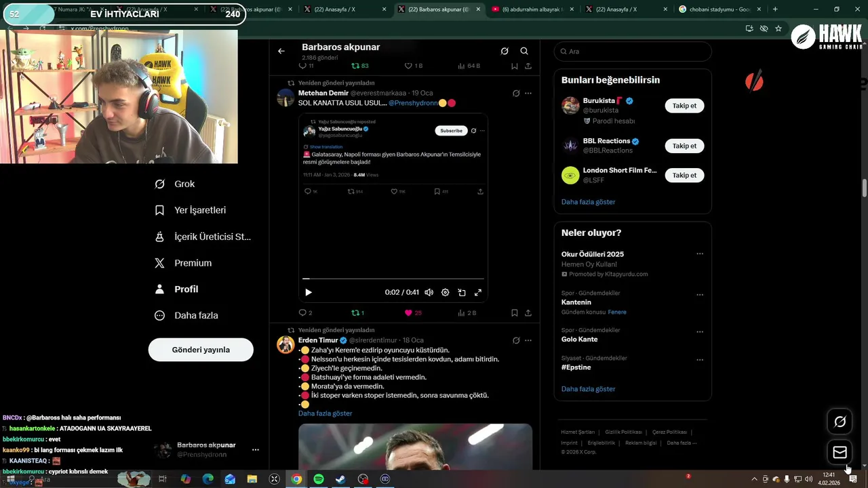Share Metehan Demir's post
The image size is (868, 488).
pyautogui.click(x=528, y=312)
